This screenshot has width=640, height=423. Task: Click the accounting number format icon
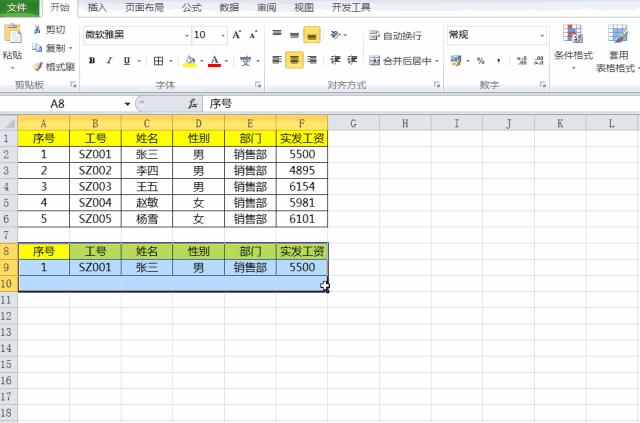pos(456,61)
